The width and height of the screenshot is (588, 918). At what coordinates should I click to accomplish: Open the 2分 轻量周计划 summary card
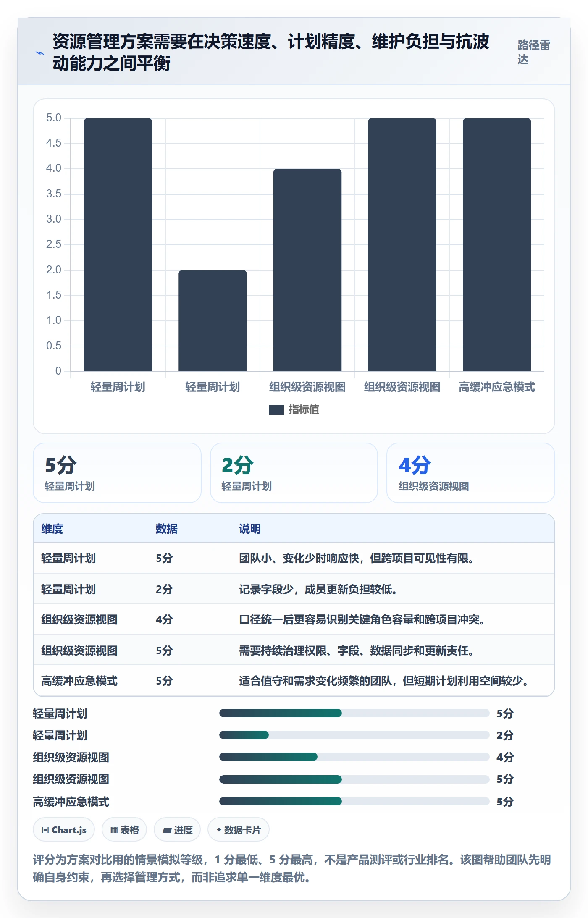coord(294,473)
